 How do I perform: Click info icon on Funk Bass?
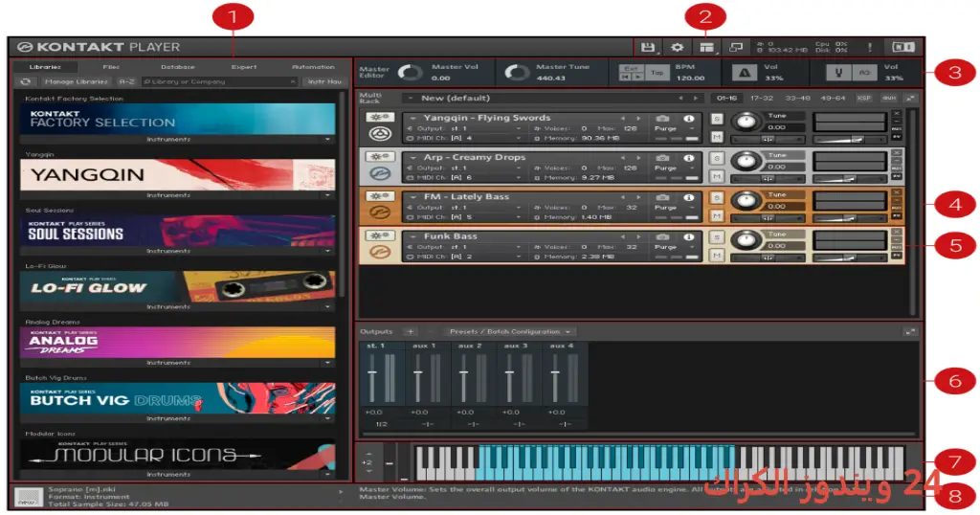(x=688, y=236)
